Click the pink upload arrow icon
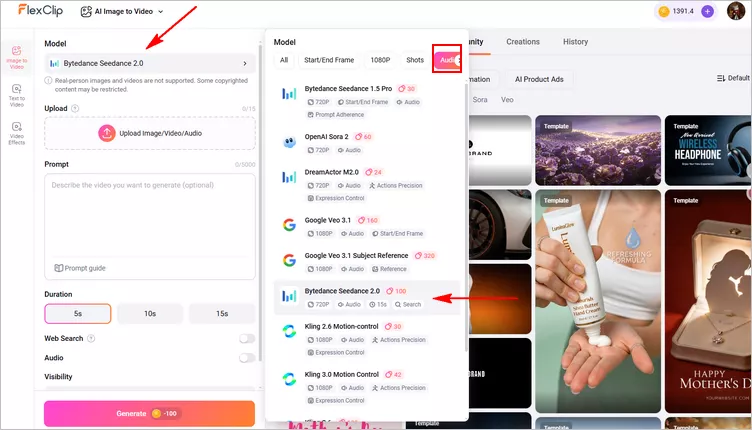This screenshot has width=752, height=430. coord(106,133)
